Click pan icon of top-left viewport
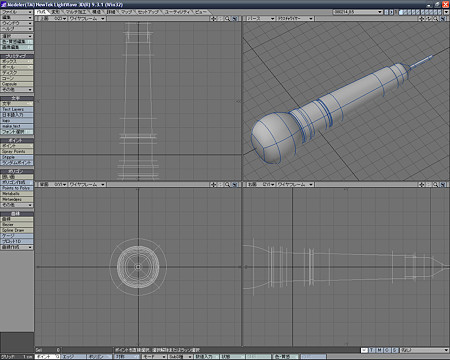The height and width of the screenshot is (360, 450). click(213, 19)
